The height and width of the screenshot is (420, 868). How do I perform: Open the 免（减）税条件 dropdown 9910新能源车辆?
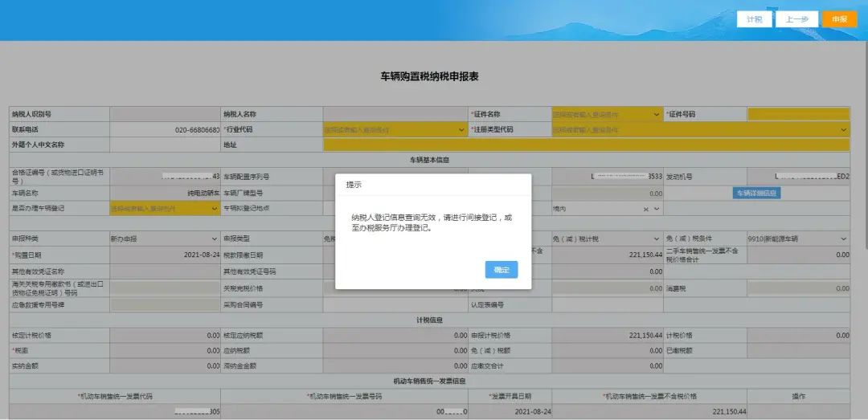(798, 239)
